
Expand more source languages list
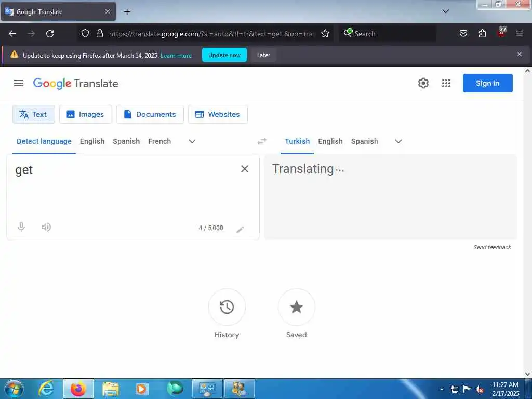(x=192, y=141)
